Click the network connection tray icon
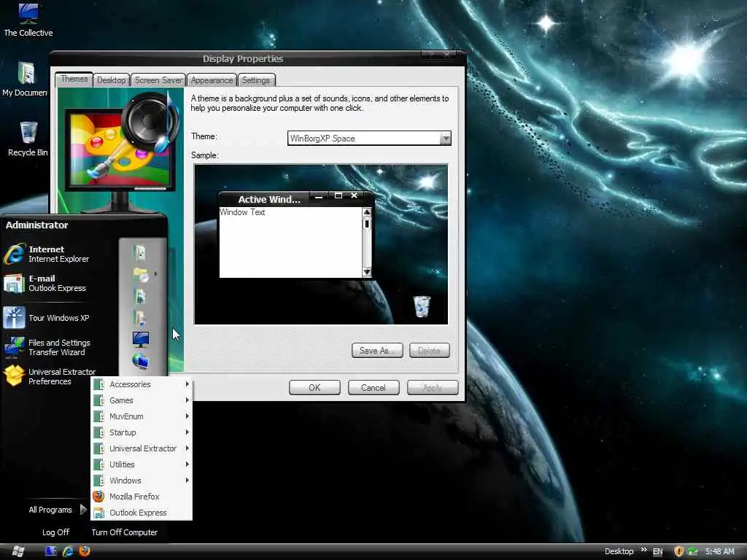This screenshot has height=560, width=747. tap(693, 551)
